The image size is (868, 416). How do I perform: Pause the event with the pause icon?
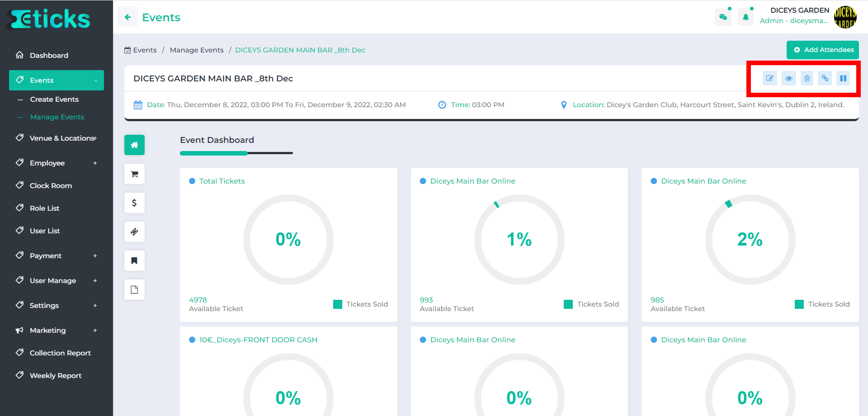pos(843,78)
